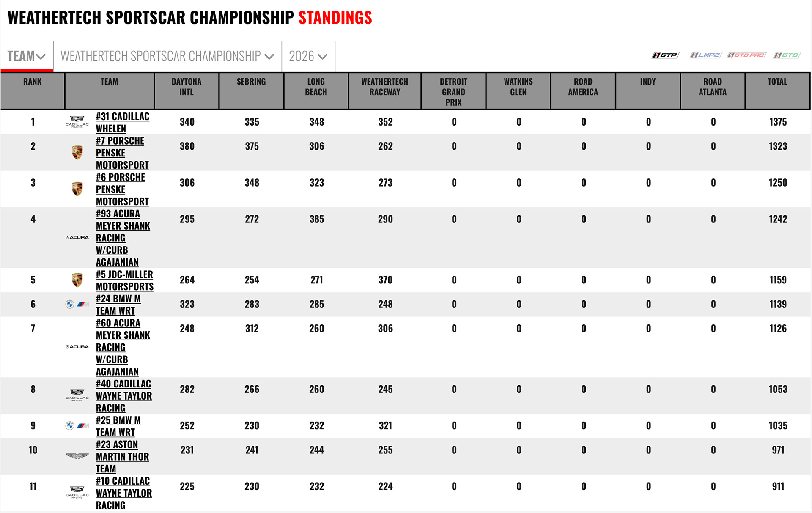Click the Aston Martin wings logo
The width and height of the screenshot is (812, 513).
coord(77,456)
